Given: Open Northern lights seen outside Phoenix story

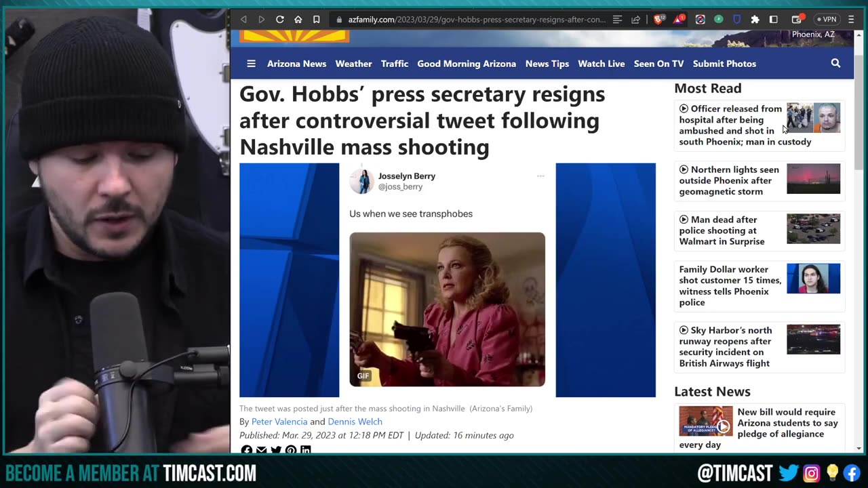Looking at the screenshot, I should [x=730, y=180].
